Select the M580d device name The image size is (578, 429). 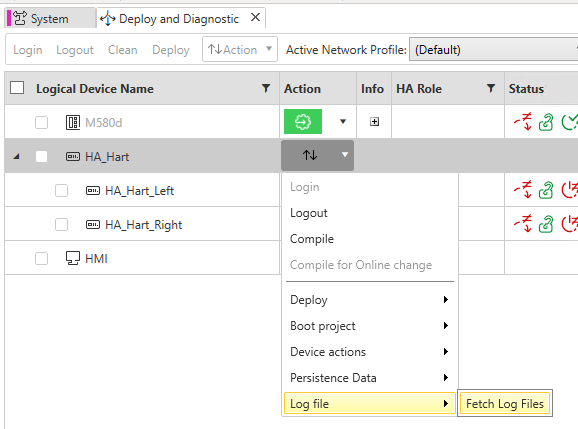(x=104, y=123)
